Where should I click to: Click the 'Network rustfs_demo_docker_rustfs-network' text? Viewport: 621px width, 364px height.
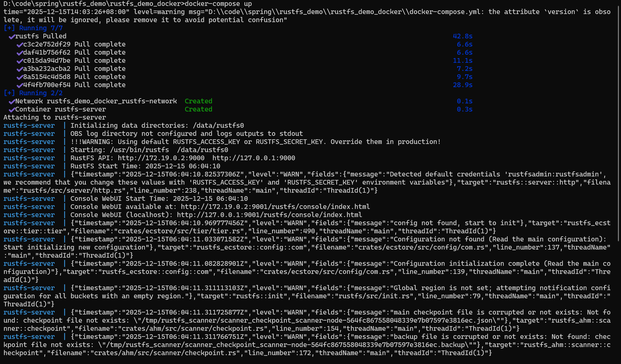96,101
